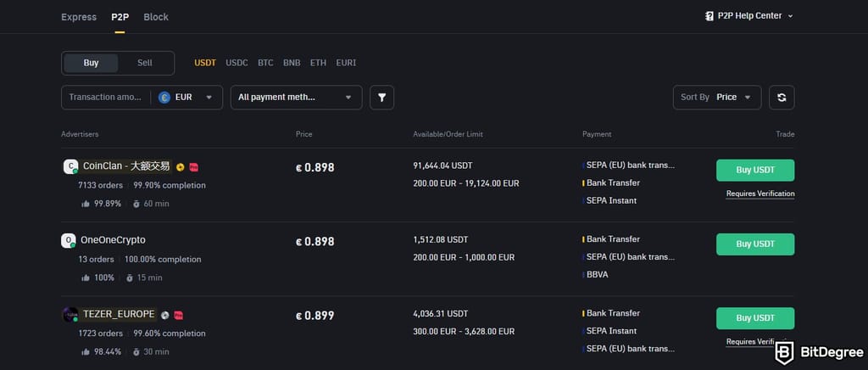Click limit 200.00 EUR - 1,000.00 EUR
Screen dimensions: 868x370
[x=464, y=258]
